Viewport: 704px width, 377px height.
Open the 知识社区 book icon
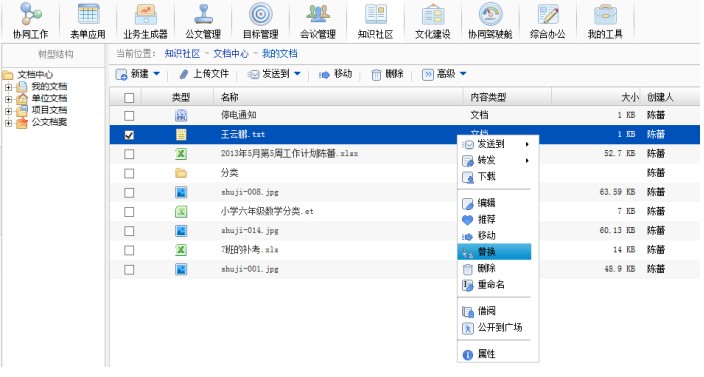[x=376, y=14]
